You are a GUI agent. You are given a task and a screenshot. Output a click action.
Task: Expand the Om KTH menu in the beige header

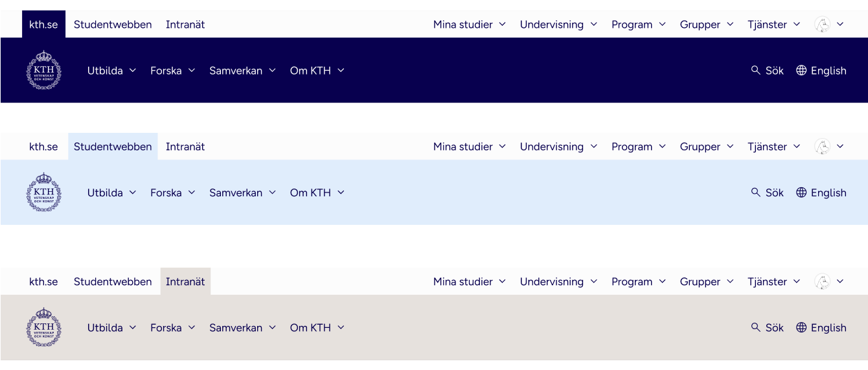(317, 328)
